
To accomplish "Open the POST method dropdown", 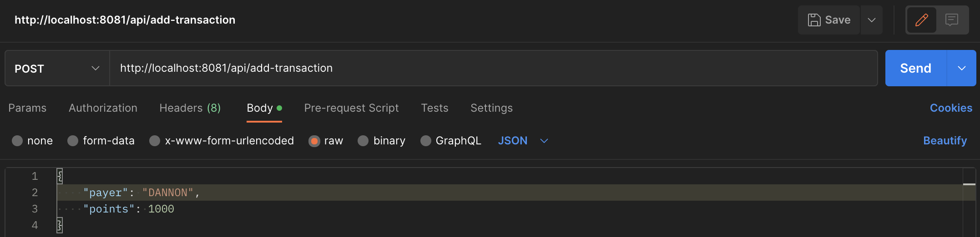I will tap(57, 69).
